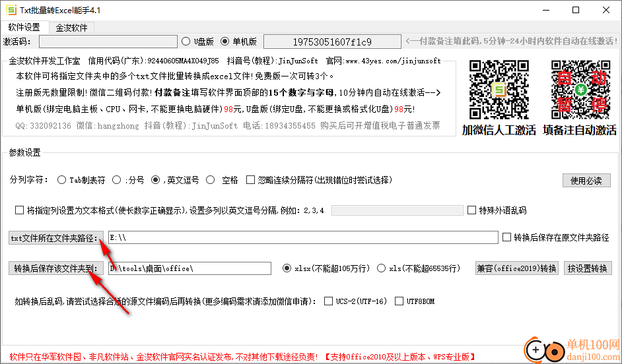Check 转换后保存在原文件夹路径
This screenshot has height=364, width=622.
555,237
